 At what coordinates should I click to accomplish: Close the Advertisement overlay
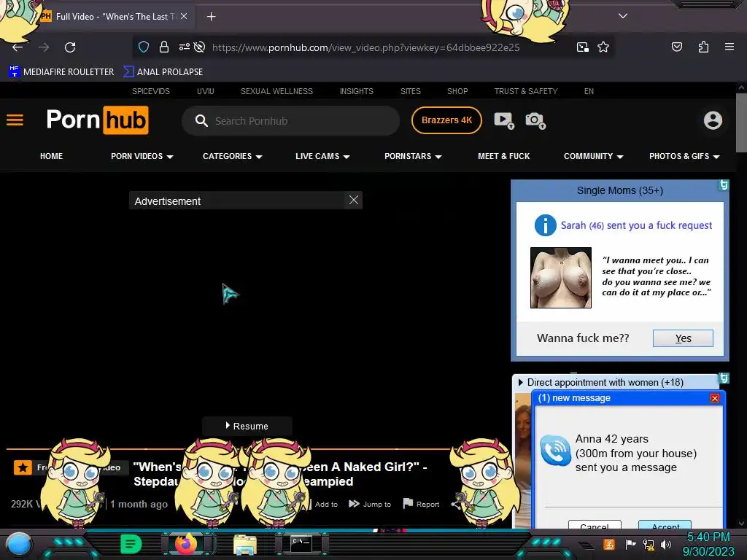click(x=354, y=200)
